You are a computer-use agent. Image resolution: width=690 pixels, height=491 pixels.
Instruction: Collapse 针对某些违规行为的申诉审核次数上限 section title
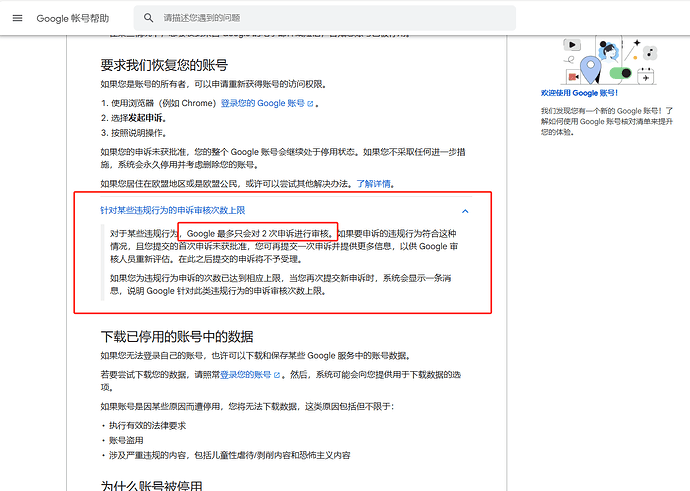pyautogui.click(x=172, y=210)
